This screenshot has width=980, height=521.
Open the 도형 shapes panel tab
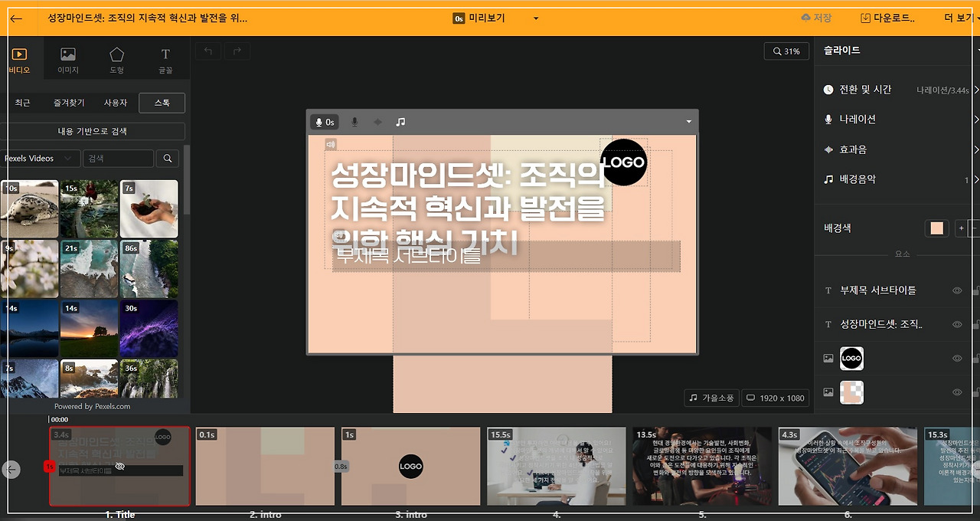tap(116, 61)
